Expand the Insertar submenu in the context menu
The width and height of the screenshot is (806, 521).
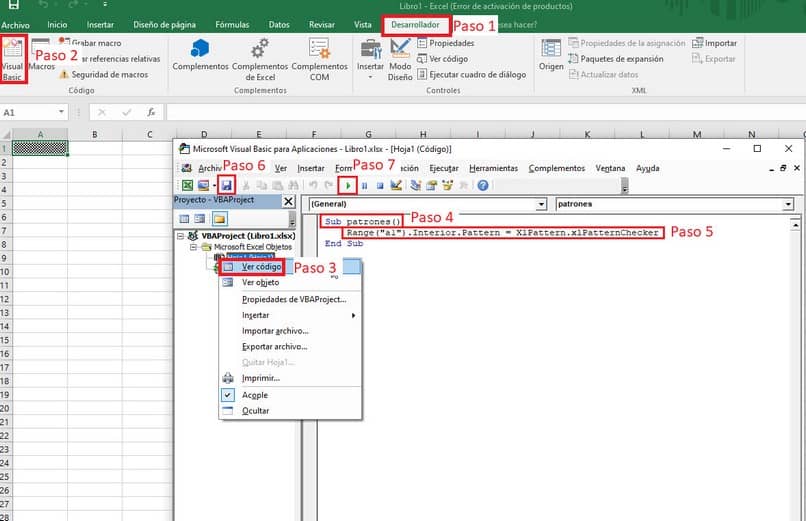(x=290, y=315)
